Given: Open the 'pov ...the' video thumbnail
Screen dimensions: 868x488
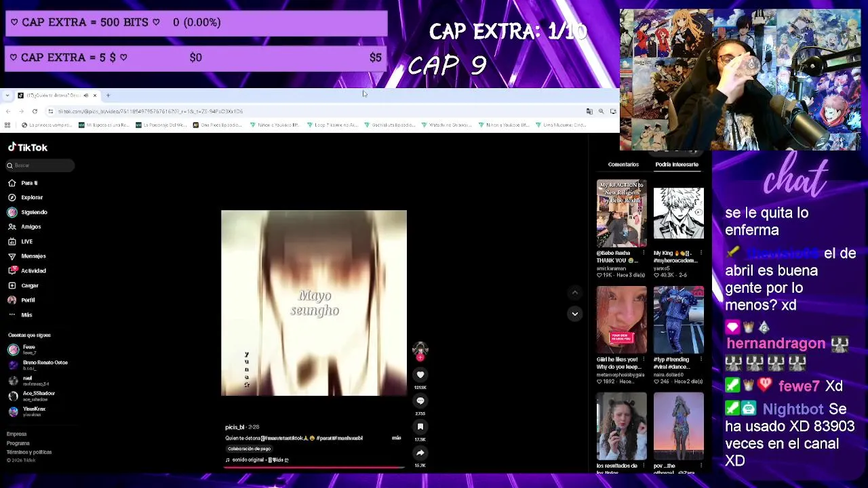Looking at the screenshot, I should point(679,426).
